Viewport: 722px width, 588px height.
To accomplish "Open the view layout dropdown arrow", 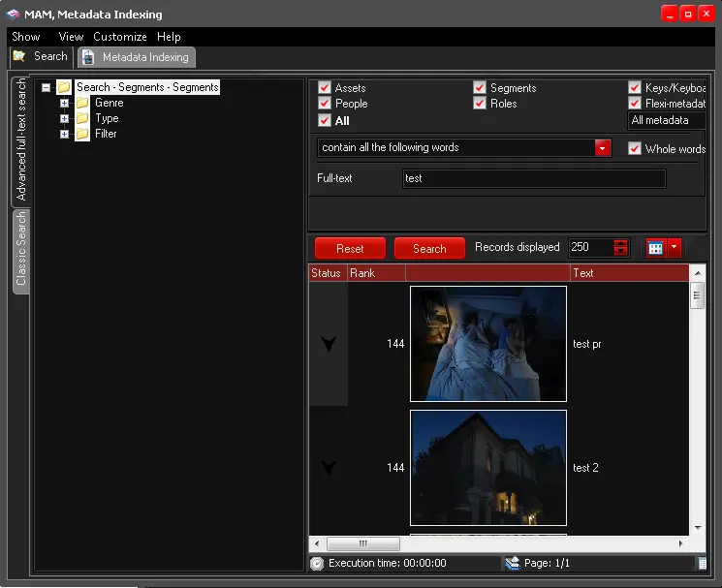I will coord(675,248).
